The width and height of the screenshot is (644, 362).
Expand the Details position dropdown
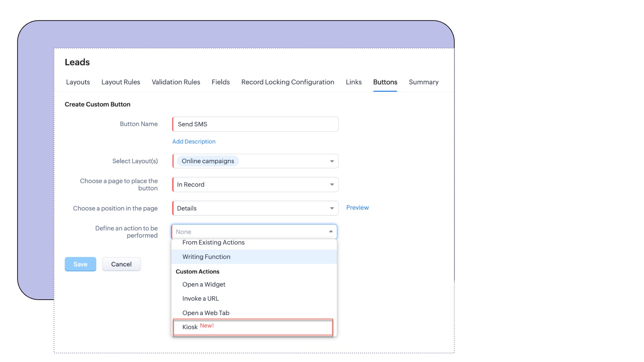(255, 208)
